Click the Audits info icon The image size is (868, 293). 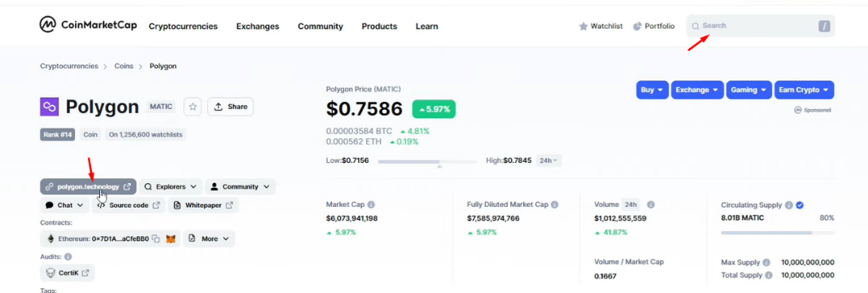(68, 257)
